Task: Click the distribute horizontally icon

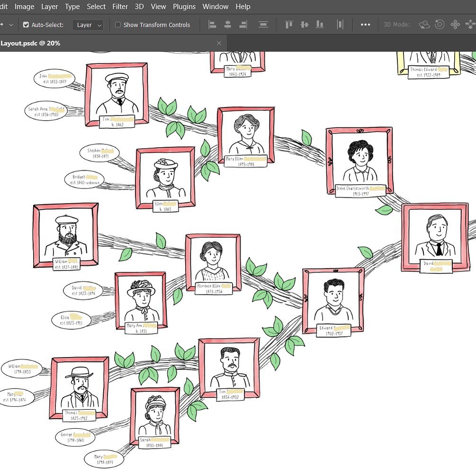Action: pos(340,25)
